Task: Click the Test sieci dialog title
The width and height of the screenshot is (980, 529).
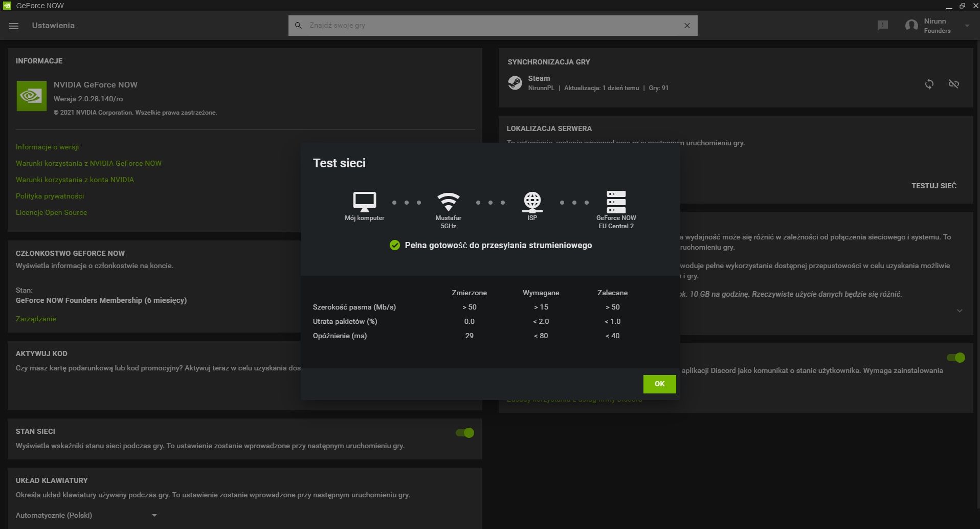Action: [x=339, y=163]
